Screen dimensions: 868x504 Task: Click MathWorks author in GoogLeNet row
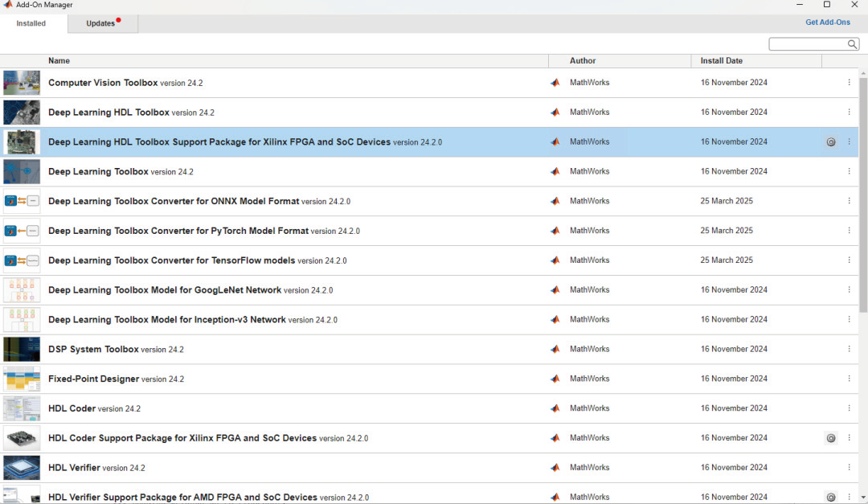(590, 289)
